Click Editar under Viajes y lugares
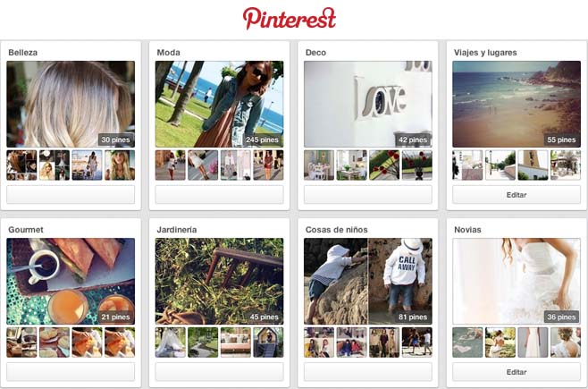Screen dimensions: 588x389 point(517,195)
